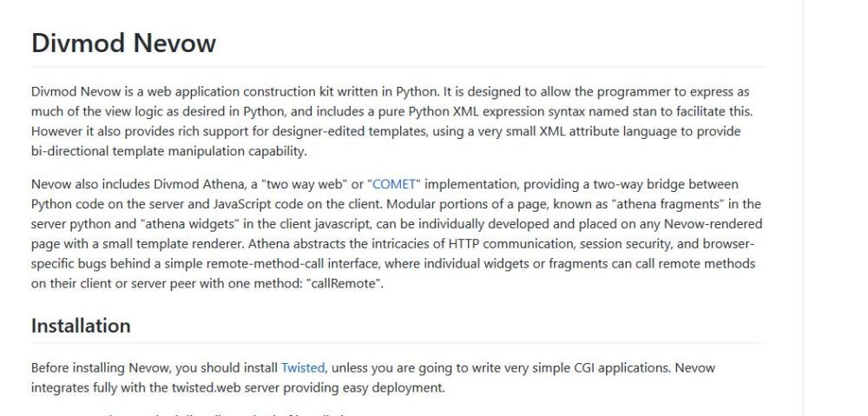Screen dimensions: 868x416
Task: Click the divider line under Divmod Nevow heading
Action: (398, 67)
